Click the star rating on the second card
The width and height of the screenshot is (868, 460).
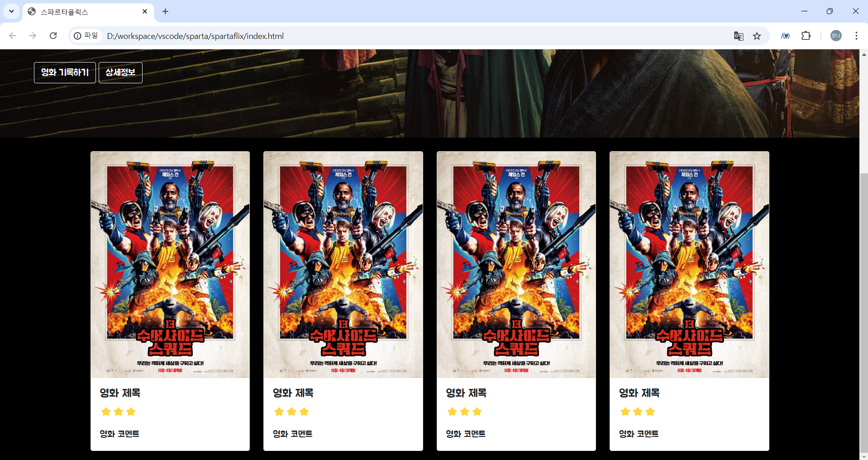click(291, 412)
